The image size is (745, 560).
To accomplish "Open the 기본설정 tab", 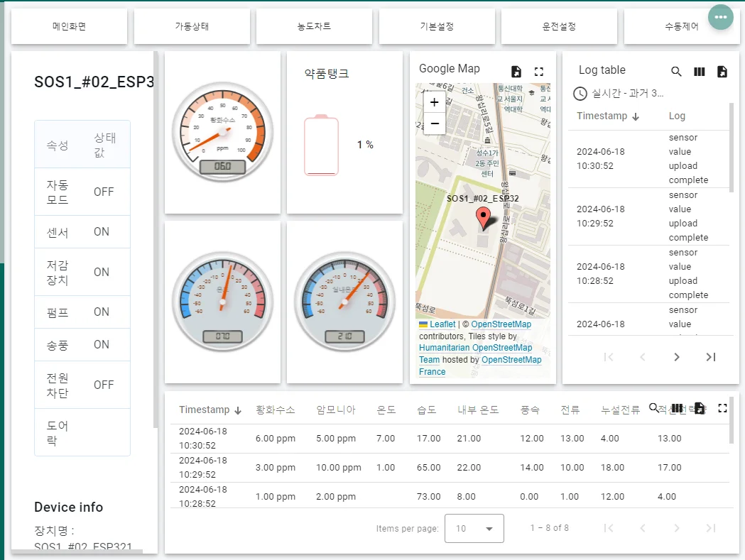I will [437, 26].
